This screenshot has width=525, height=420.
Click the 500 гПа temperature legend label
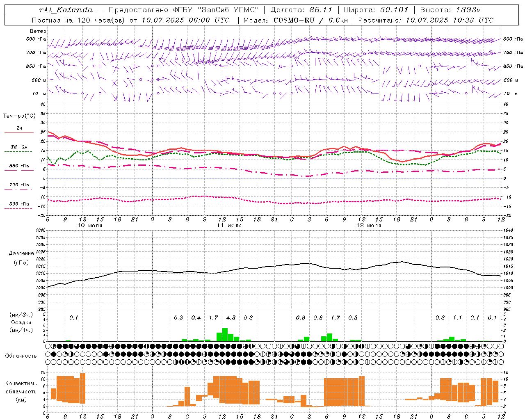pyautogui.click(x=19, y=204)
